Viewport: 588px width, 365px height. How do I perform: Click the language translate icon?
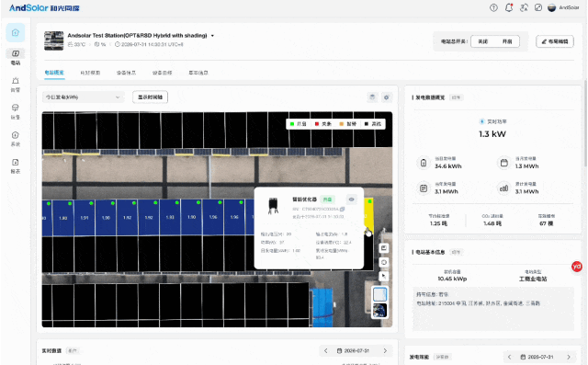(x=524, y=7)
